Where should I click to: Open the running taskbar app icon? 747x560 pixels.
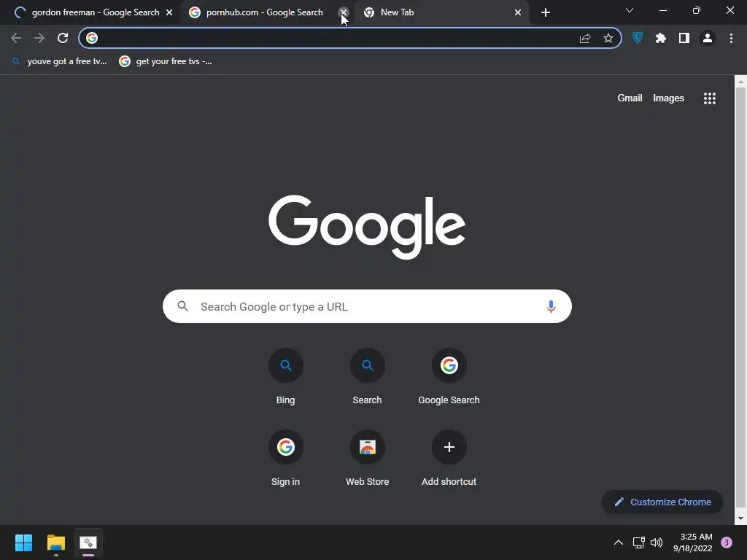coord(88,542)
